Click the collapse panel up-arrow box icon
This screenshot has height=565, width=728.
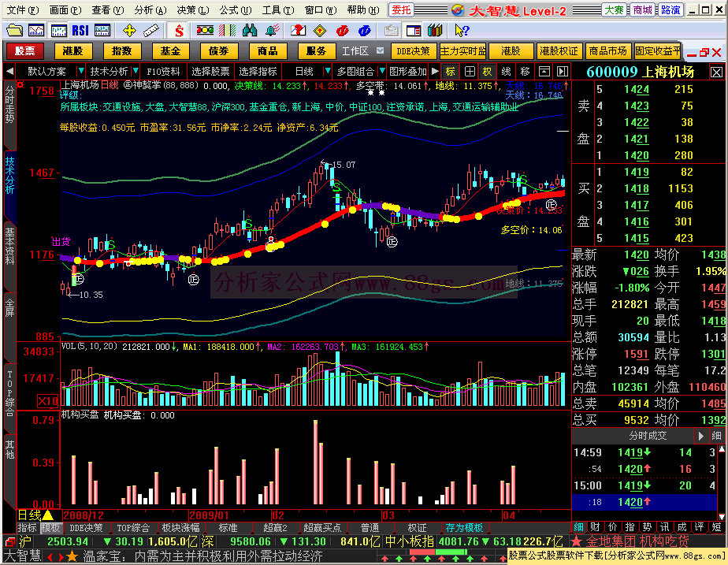544,72
